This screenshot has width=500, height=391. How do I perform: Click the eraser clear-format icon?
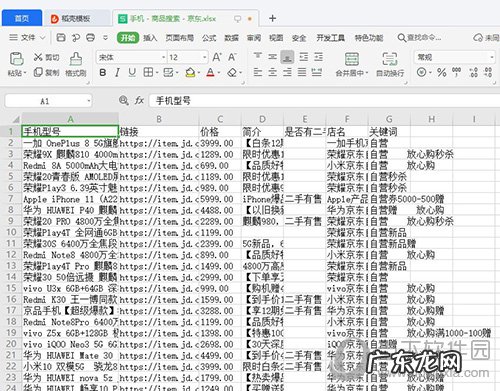tap(232, 72)
